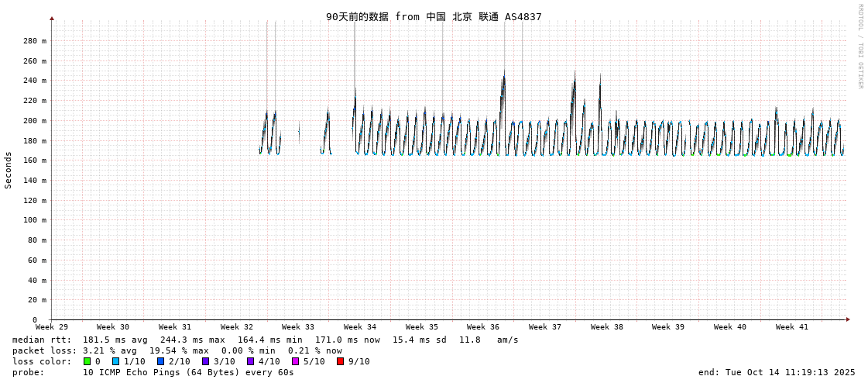868x383 pixels.
Task: Click the packet loss statistics line
Action: tap(177, 350)
